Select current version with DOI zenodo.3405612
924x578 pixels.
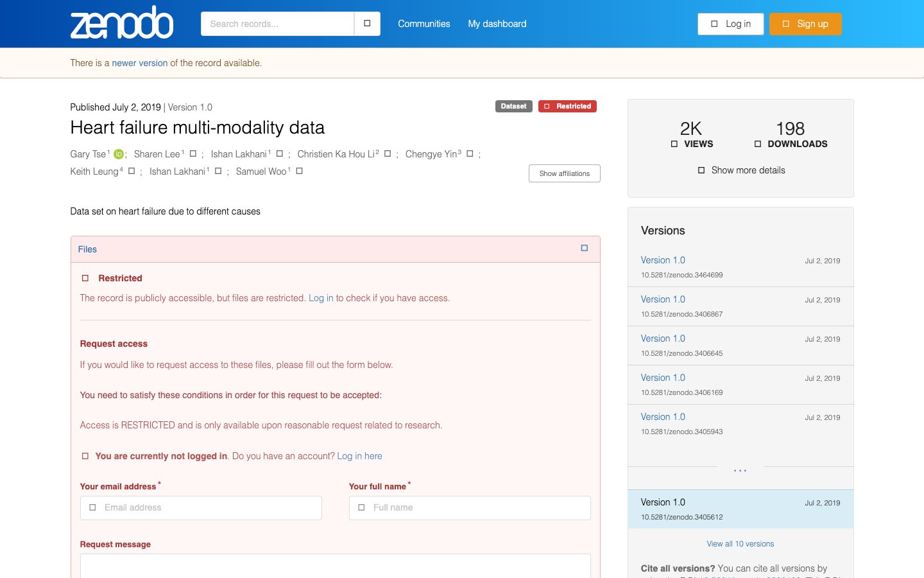740,509
